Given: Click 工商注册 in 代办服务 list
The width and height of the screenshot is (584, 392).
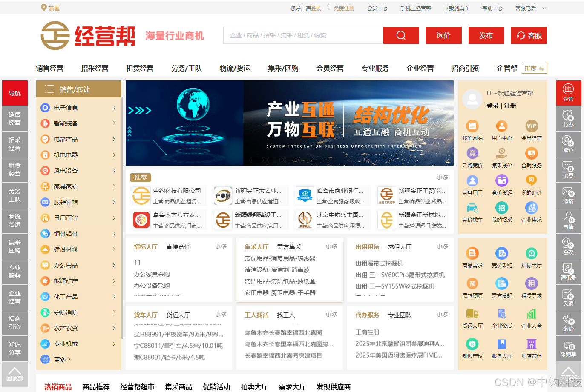Looking at the screenshot, I should tap(367, 332).
